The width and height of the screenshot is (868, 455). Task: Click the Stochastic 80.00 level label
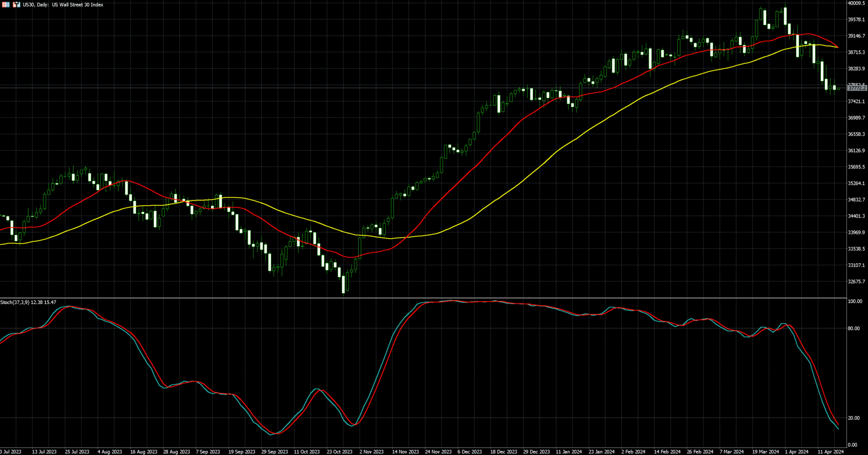click(853, 329)
